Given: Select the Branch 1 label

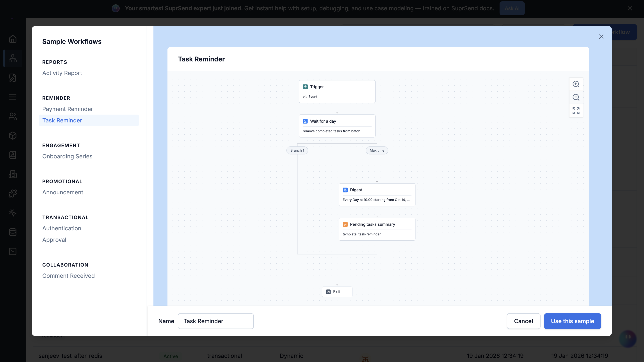Looking at the screenshot, I should tap(297, 150).
